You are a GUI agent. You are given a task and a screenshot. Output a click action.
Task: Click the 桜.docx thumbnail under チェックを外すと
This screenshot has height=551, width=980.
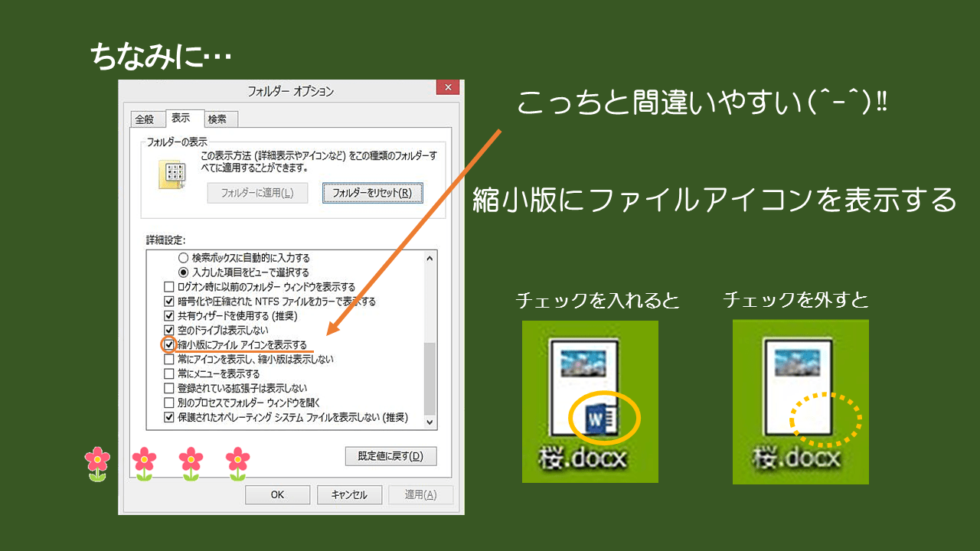(x=800, y=401)
